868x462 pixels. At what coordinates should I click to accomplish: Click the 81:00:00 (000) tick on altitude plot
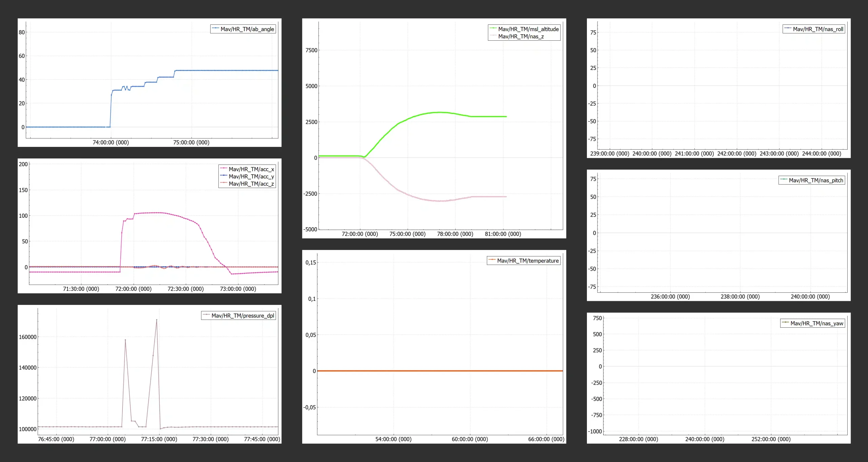(503, 234)
